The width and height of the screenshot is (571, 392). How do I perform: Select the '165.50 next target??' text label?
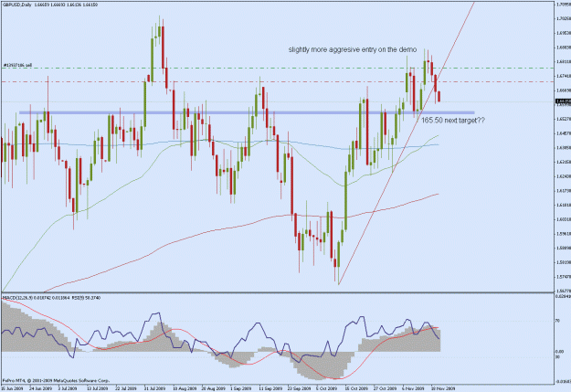tap(453, 121)
